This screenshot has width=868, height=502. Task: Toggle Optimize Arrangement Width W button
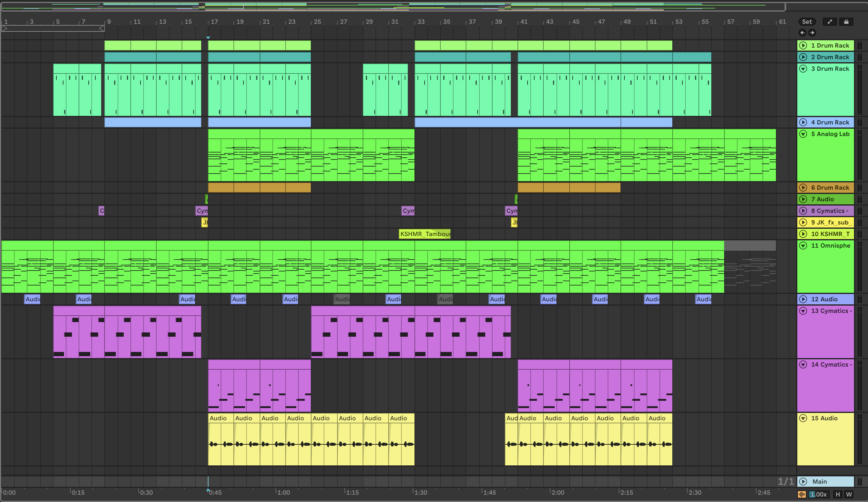[849, 494]
